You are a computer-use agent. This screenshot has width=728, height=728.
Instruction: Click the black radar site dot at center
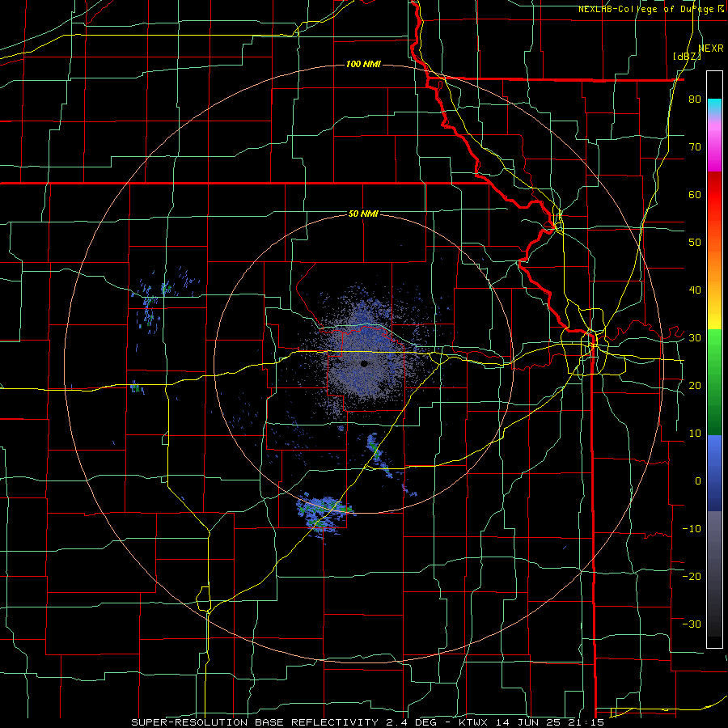(x=365, y=364)
